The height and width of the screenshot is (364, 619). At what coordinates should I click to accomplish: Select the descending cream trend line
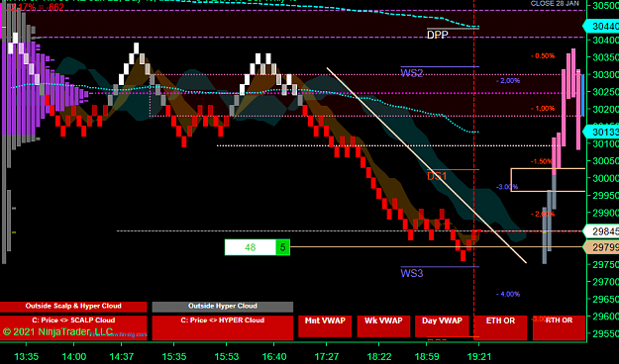(426, 165)
